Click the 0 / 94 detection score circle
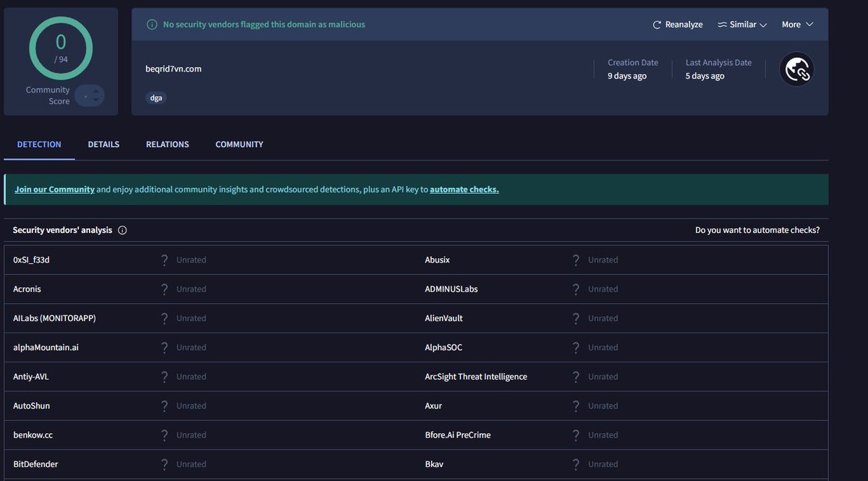The width and height of the screenshot is (868, 481). click(x=61, y=47)
